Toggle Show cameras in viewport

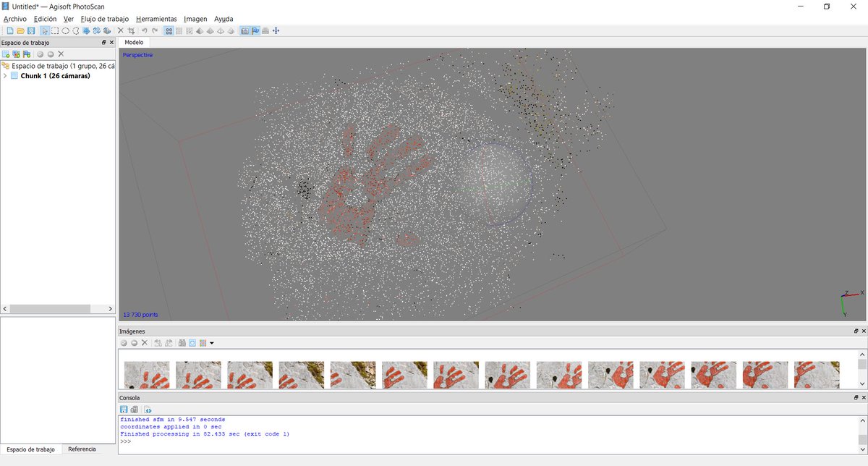(x=244, y=31)
